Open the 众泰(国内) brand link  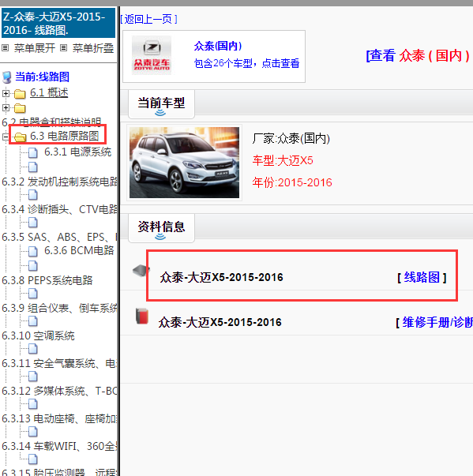(x=218, y=46)
